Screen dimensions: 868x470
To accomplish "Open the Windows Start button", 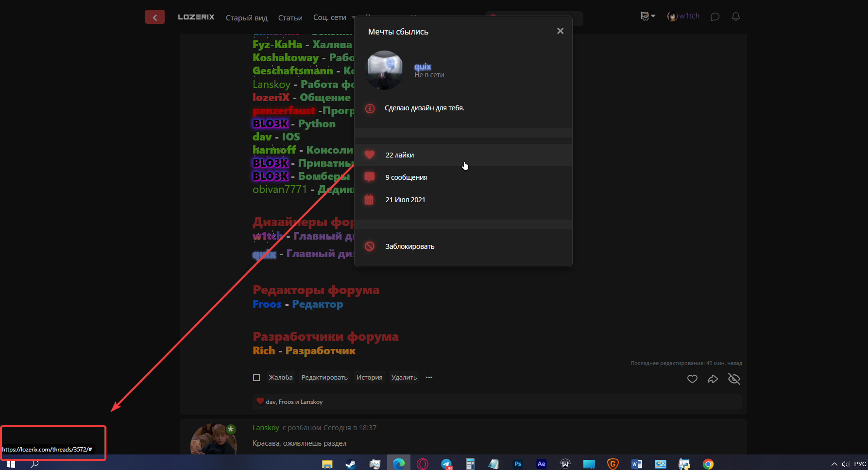I will click(11, 464).
